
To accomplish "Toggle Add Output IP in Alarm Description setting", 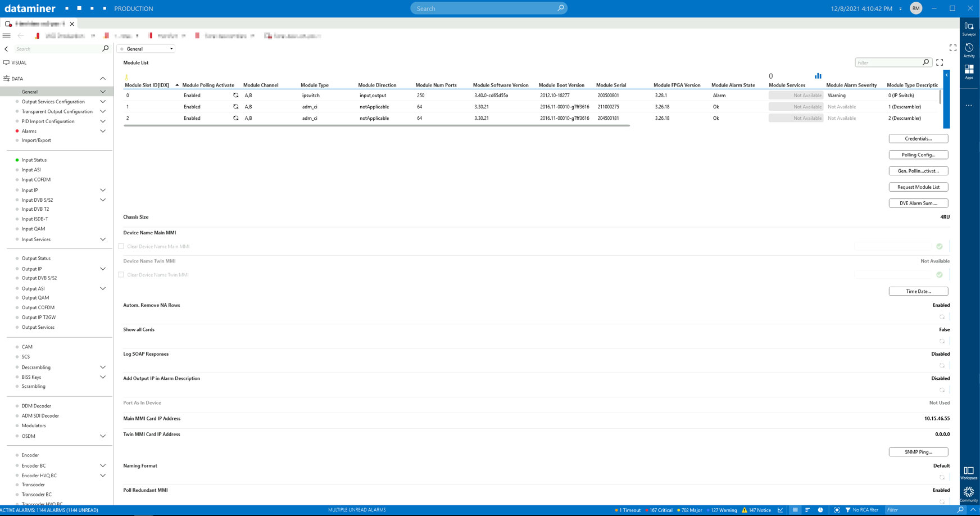I will [942, 390].
